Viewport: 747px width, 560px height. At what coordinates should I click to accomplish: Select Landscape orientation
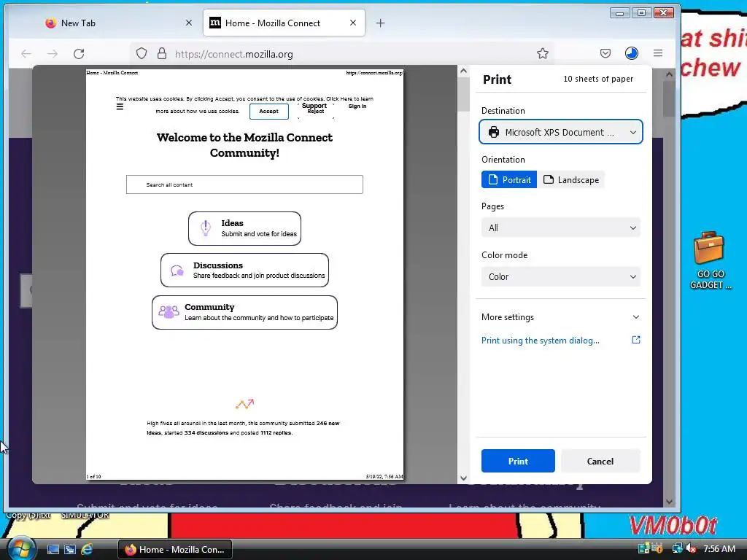click(570, 179)
